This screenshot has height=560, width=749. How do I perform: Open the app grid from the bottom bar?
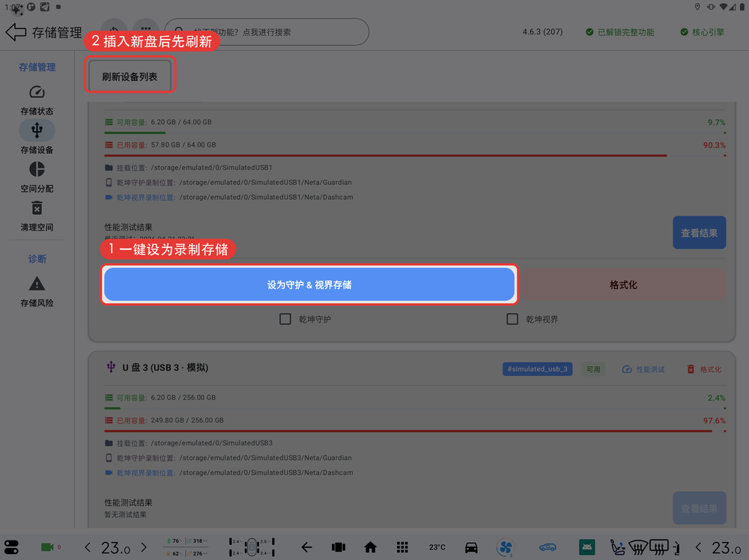point(402,547)
